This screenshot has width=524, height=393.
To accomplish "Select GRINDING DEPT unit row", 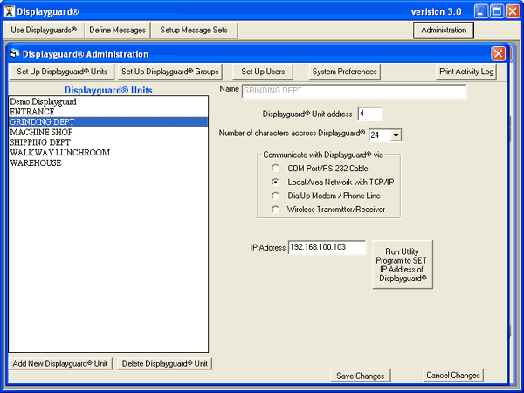I will coord(108,122).
